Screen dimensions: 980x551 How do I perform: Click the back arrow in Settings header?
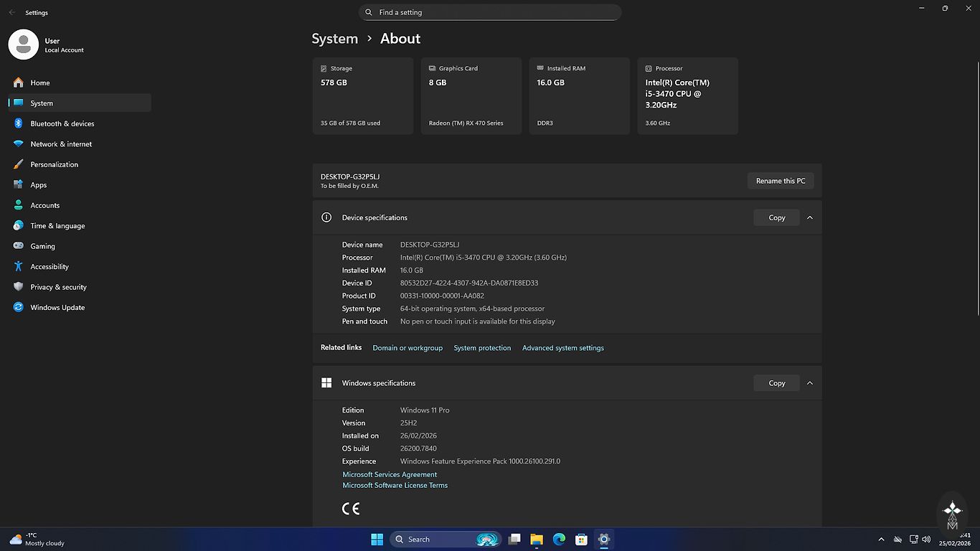(x=12, y=13)
